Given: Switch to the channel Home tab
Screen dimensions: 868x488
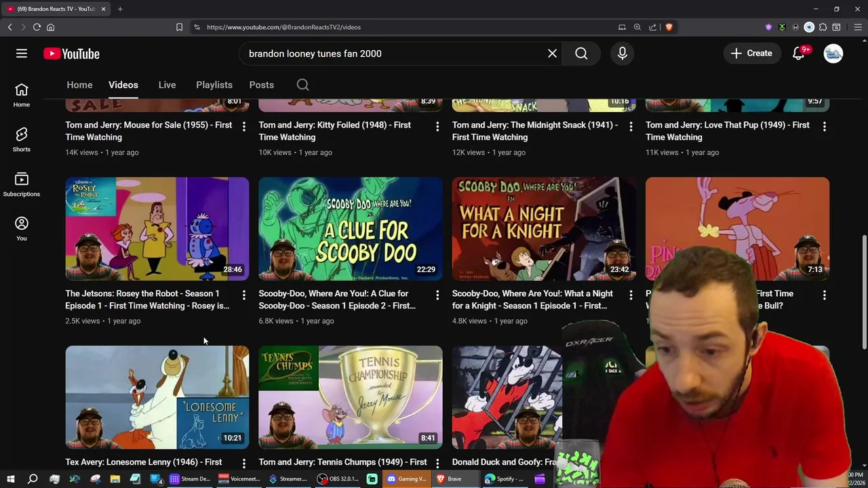Looking at the screenshot, I should click(x=79, y=85).
